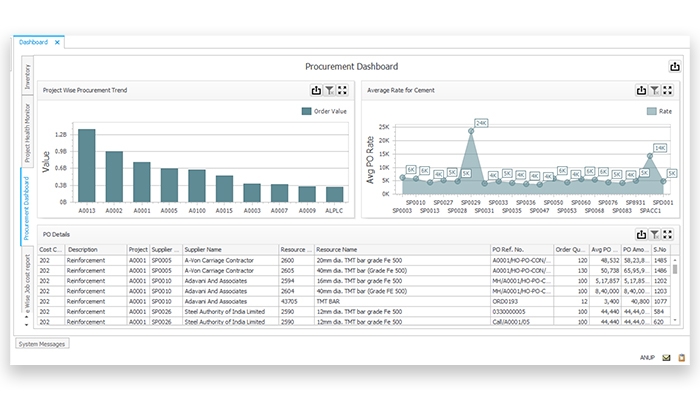700x400 pixels.
Task: Select row with 20mm dia. TMT bar
Action: pos(354,260)
